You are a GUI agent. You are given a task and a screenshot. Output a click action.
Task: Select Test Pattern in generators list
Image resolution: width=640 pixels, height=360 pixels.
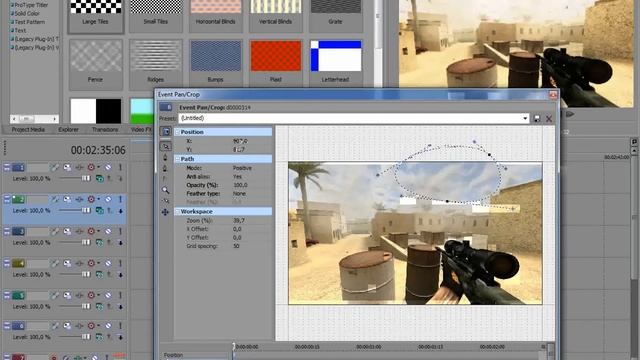point(29,22)
